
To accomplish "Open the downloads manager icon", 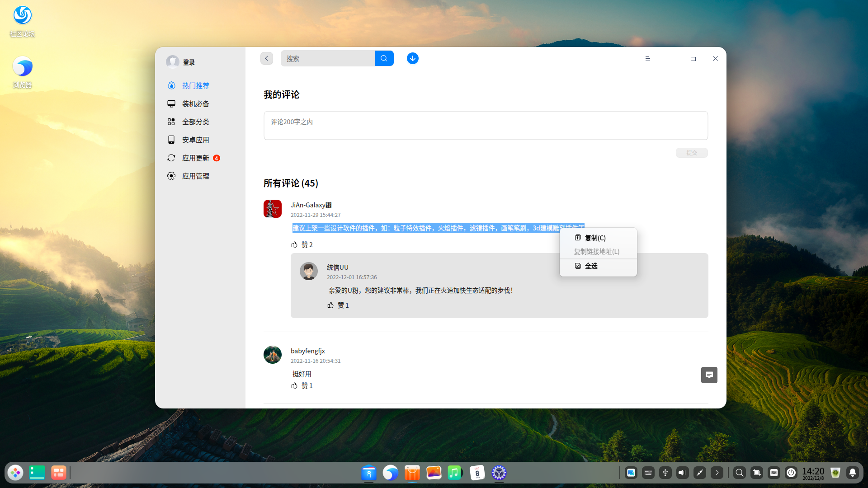I will pyautogui.click(x=413, y=58).
